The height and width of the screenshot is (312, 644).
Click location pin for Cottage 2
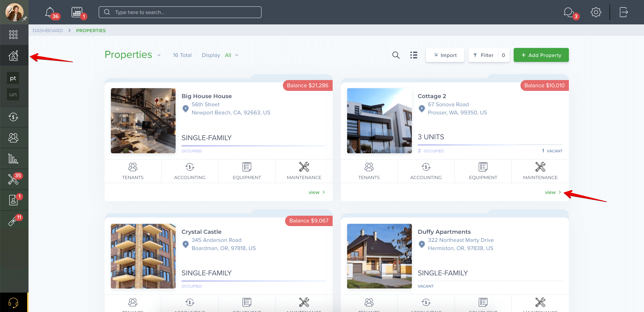[422, 109]
